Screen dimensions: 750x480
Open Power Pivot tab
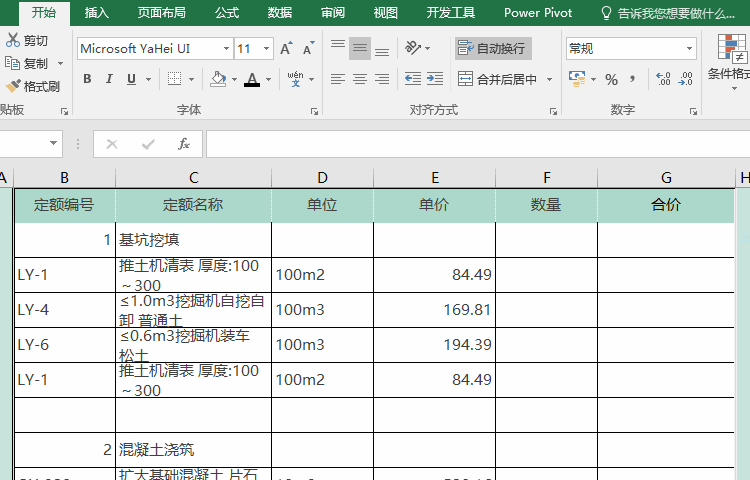[x=538, y=12]
